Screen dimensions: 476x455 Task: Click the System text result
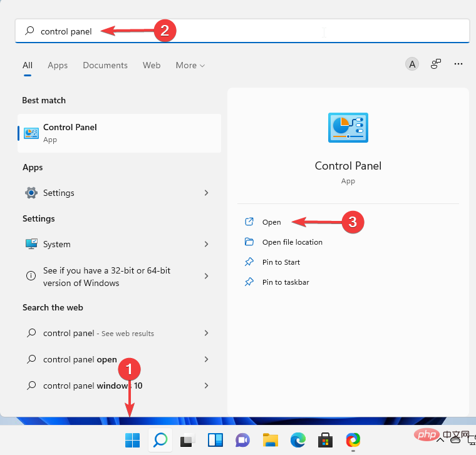(x=57, y=244)
